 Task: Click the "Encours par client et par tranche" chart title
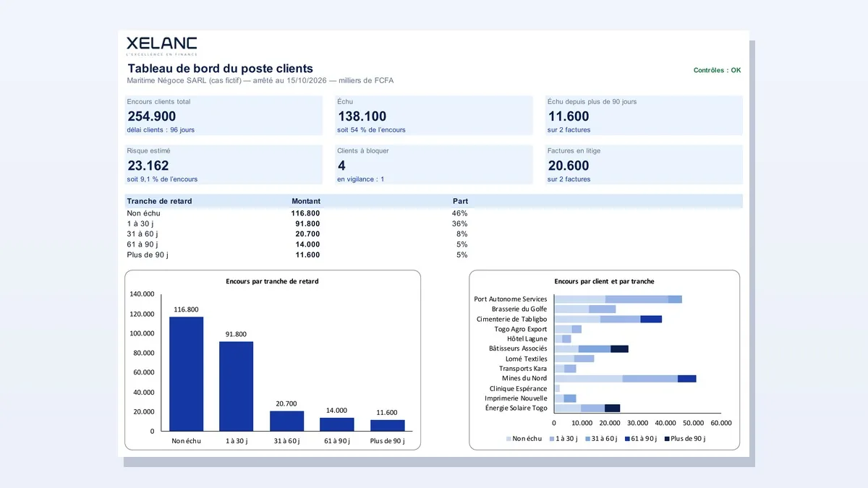604,281
